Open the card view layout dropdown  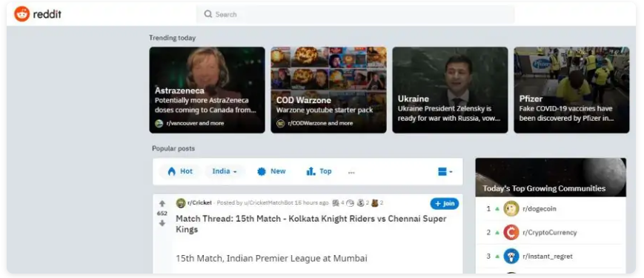point(445,172)
